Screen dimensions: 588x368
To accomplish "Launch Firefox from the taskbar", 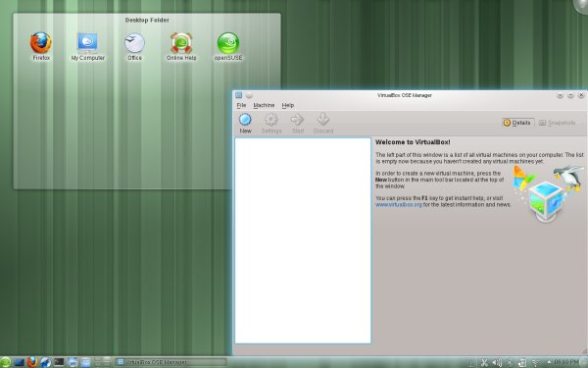I will pos(32,362).
